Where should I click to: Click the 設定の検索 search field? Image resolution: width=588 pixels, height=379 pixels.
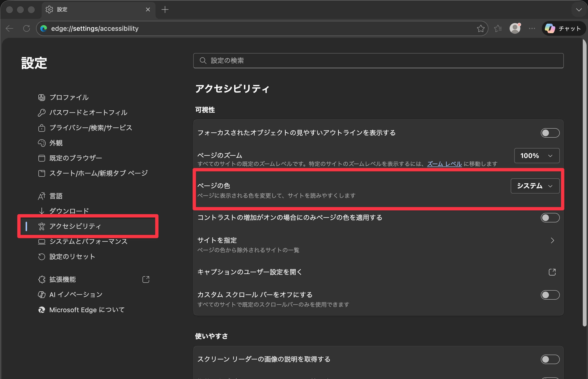pos(378,61)
